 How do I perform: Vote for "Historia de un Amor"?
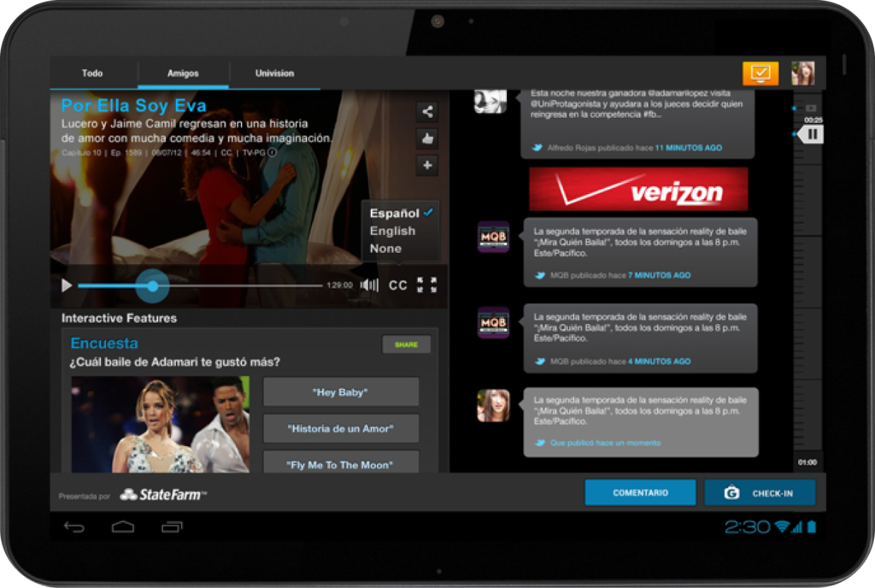[x=340, y=428]
